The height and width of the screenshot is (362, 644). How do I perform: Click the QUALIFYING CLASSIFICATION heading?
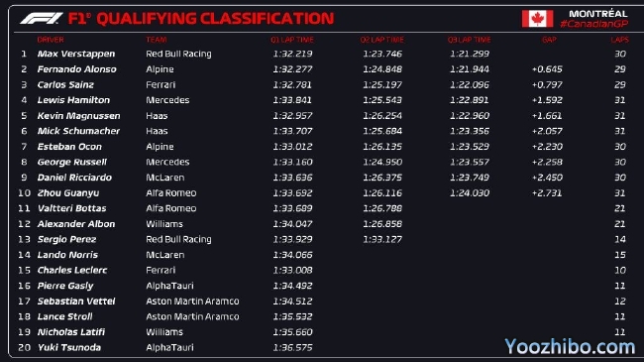point(215,19)
